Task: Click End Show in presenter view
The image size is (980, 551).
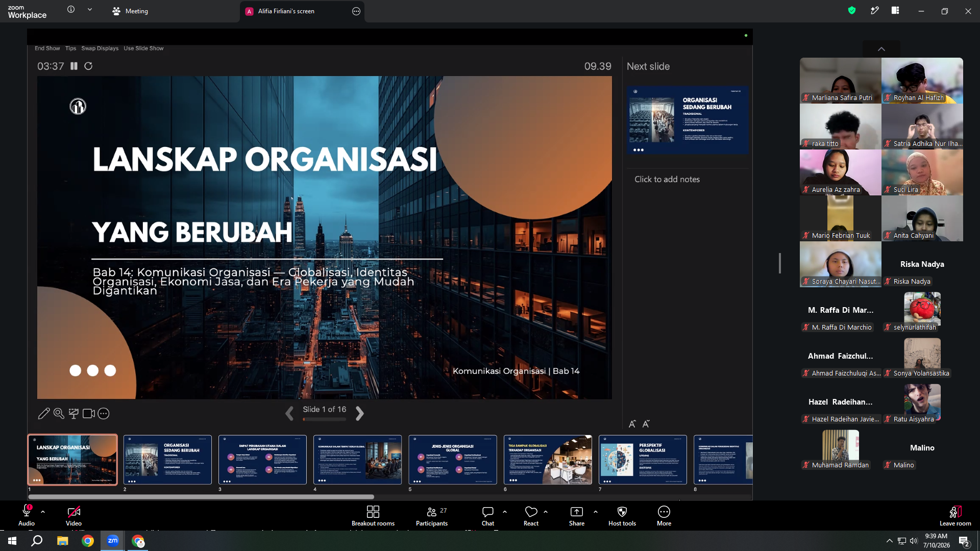Action: (47, 48)
